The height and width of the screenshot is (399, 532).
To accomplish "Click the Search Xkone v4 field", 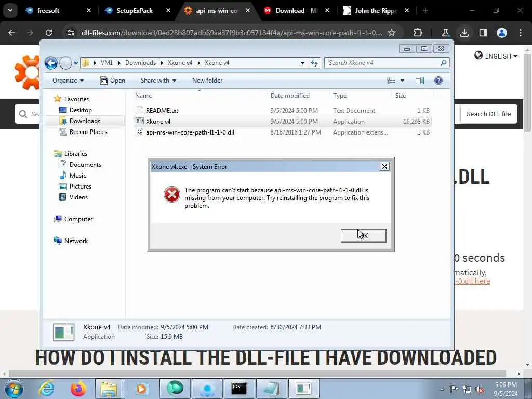I will pos(387,63).
